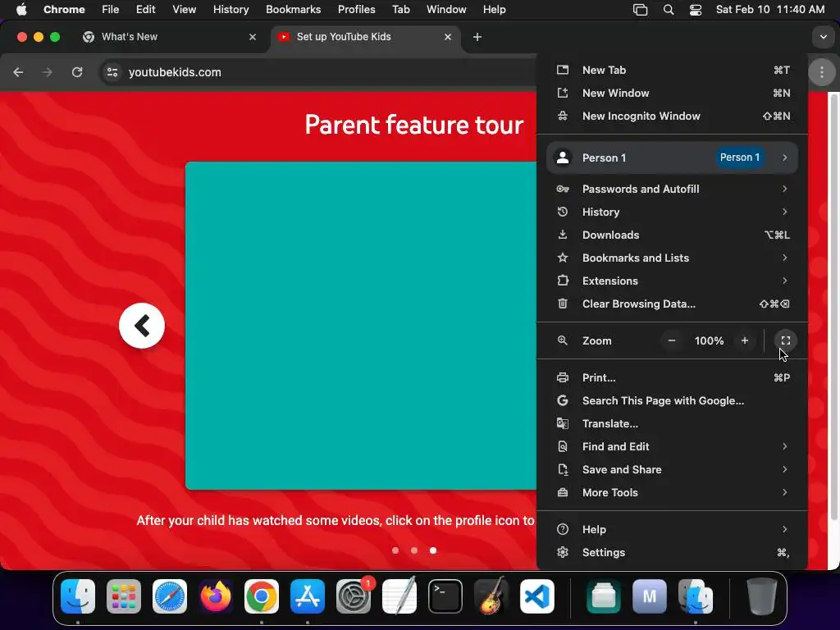Expand More Tools submenu

point(672,492)
